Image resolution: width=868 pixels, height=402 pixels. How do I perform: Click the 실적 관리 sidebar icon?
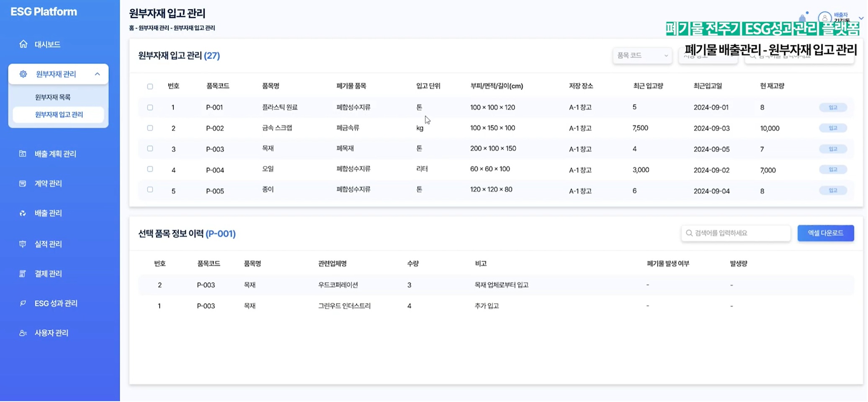(23, 244)
